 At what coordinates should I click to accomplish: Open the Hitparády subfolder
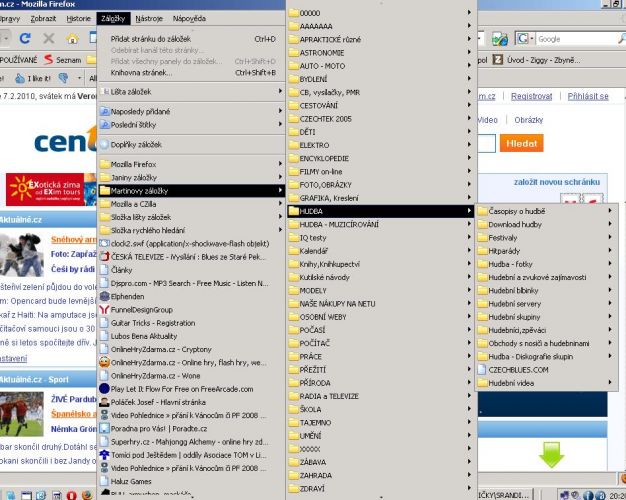point(546,251)
